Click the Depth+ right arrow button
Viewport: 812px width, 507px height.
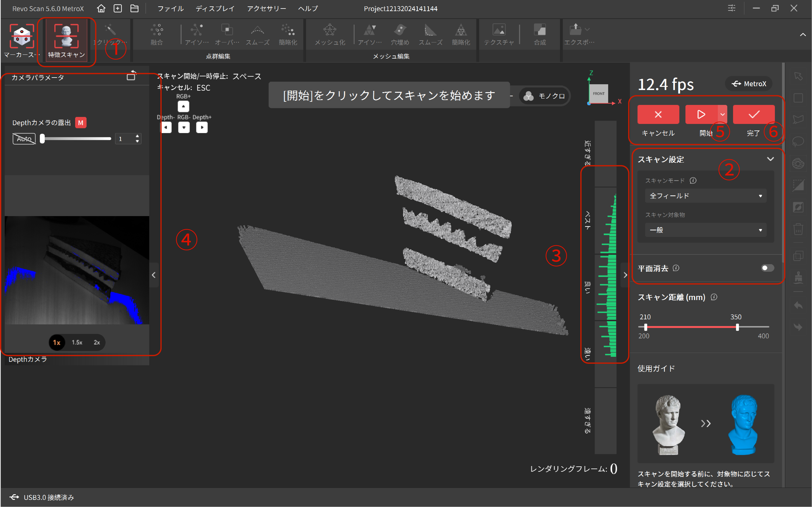(202, 127)
